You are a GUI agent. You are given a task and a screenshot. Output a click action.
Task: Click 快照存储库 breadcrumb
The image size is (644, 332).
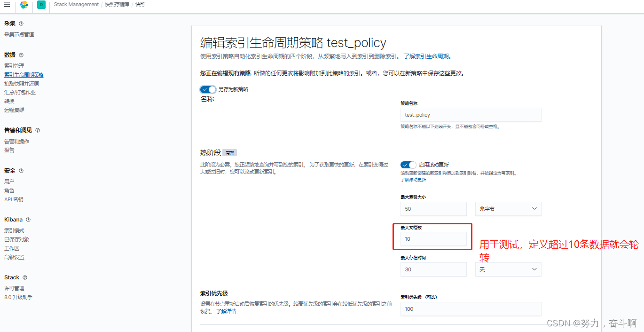(x=118, y=4)
